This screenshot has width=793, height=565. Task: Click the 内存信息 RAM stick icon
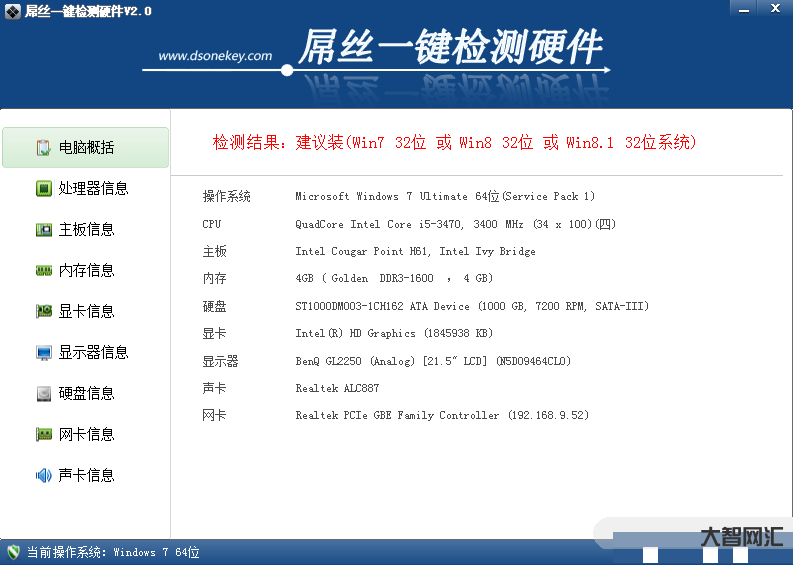pyautogui.click(x=44, y=271)
